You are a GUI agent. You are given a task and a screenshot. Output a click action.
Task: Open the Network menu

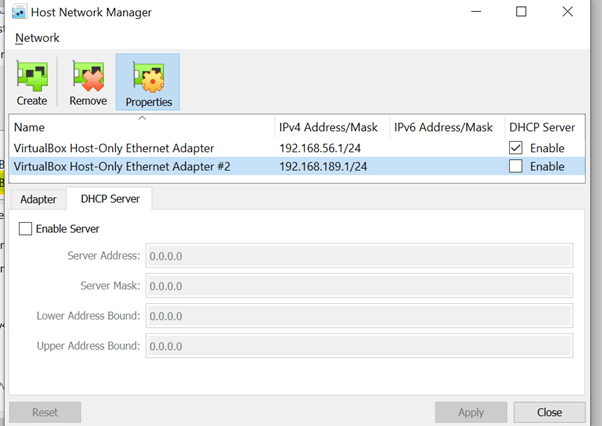click(37, 38)
